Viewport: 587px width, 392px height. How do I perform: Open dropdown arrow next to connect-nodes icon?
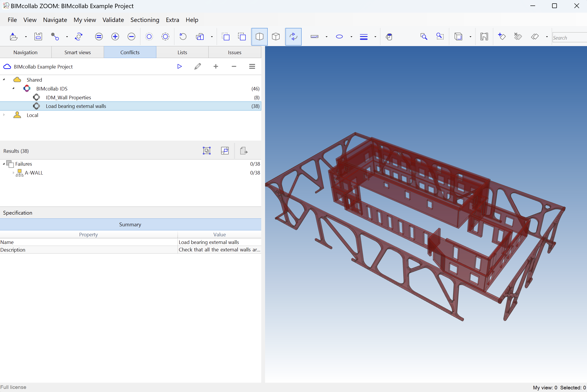(x=67, y=37)
